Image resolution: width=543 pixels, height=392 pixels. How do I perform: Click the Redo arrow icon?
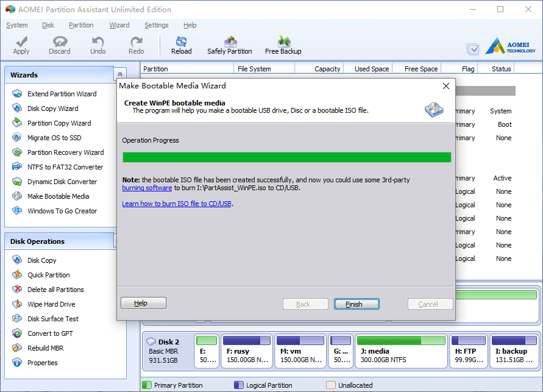[137, 41]
